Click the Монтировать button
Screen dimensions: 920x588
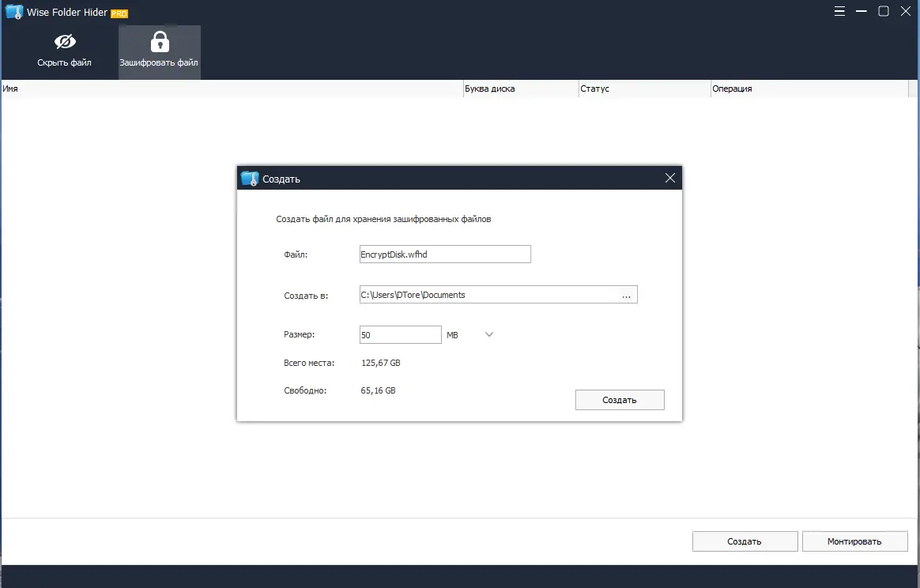pos(854,541)
